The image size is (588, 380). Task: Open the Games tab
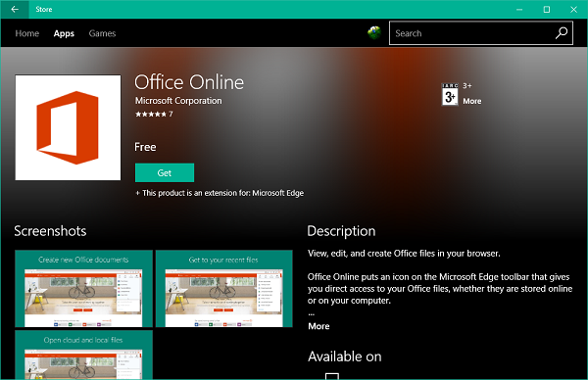click(102, 33)
